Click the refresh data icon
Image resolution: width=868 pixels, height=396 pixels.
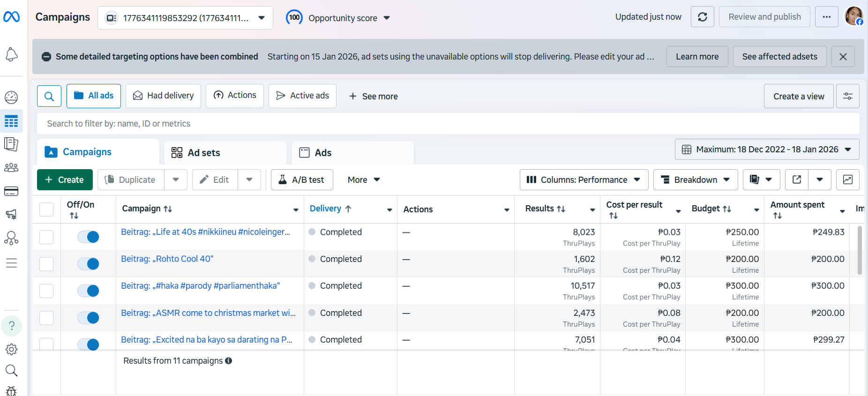coord(702,17)
